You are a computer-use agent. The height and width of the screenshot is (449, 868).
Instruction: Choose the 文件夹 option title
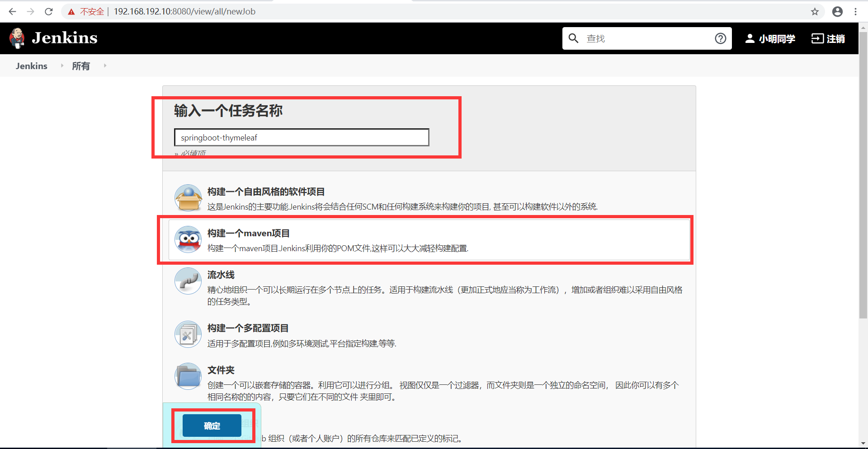point(221,370)
